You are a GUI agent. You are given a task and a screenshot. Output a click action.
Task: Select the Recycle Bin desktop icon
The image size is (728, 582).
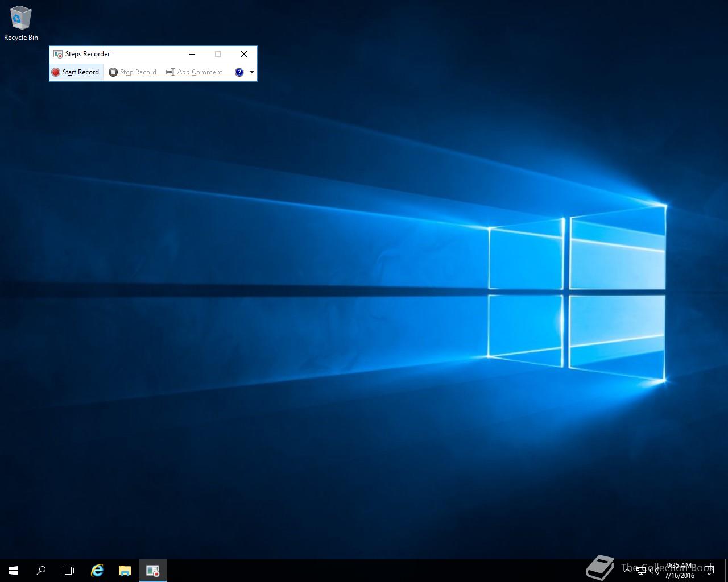click(x=21, y=23)
